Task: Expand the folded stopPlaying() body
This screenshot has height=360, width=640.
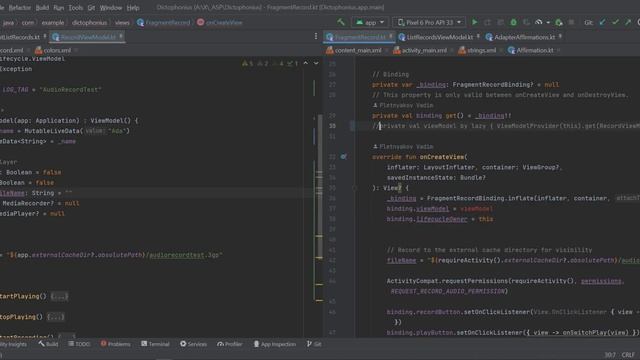Action: pyautogui.click(x=56, y=317)
